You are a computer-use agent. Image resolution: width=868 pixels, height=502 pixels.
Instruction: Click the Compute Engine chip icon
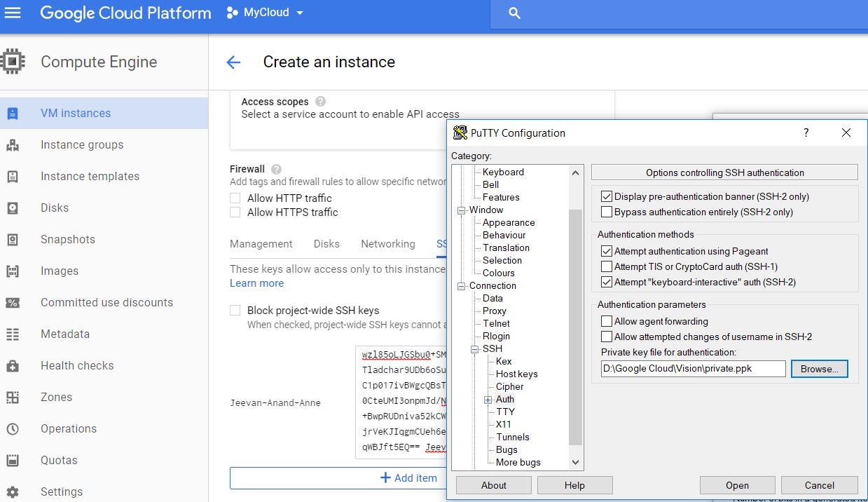click(x=12, y=62)
